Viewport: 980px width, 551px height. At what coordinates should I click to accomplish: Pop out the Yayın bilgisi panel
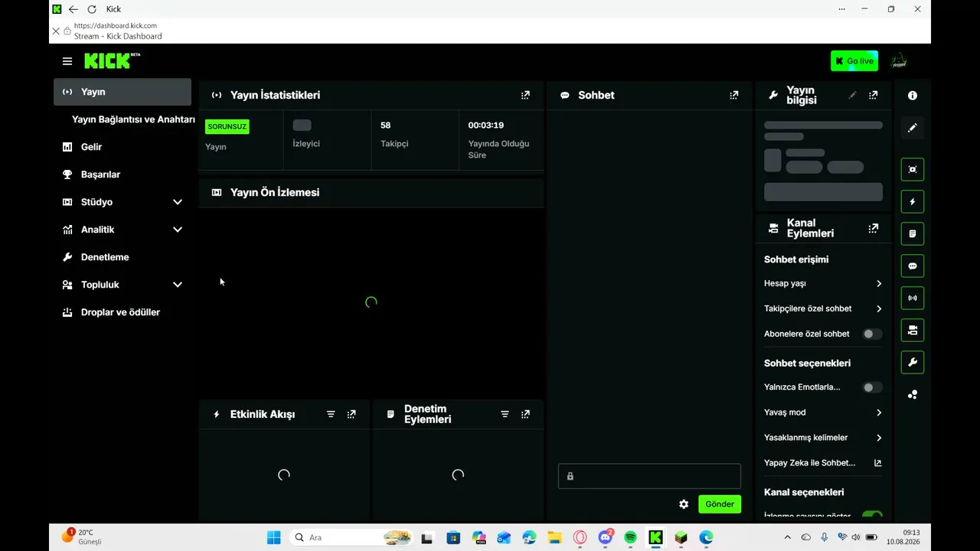pyautogui.click(x=874, y=95)
